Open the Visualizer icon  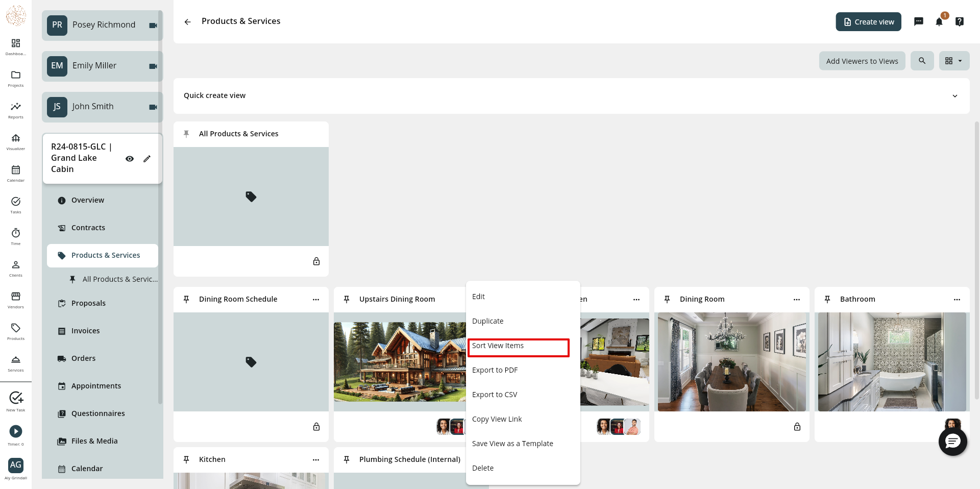(16, 138)
